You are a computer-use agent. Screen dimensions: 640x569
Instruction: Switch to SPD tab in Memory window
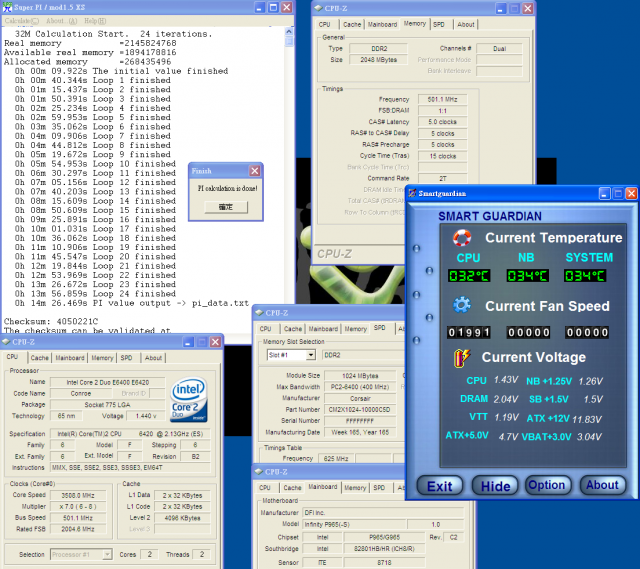tap(439, 24)
